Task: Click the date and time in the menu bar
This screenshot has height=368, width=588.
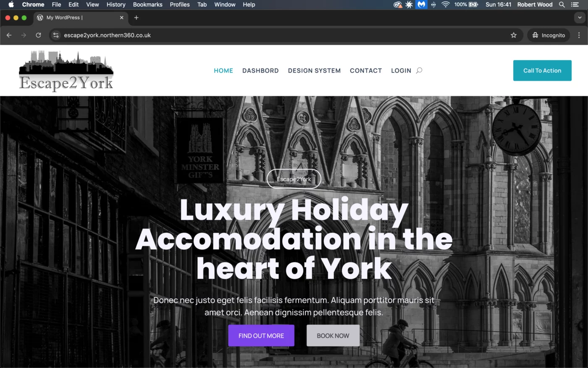Action: 499,5
